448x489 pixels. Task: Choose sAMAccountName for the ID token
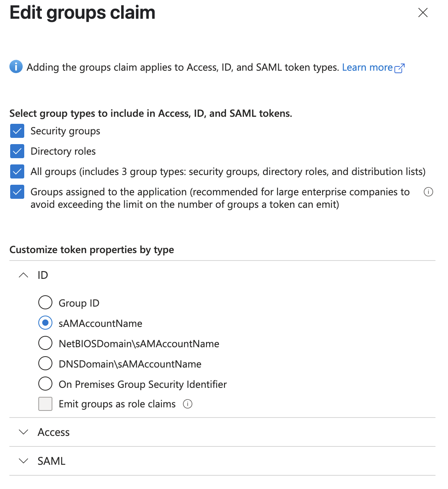click(x=45, y=323)
